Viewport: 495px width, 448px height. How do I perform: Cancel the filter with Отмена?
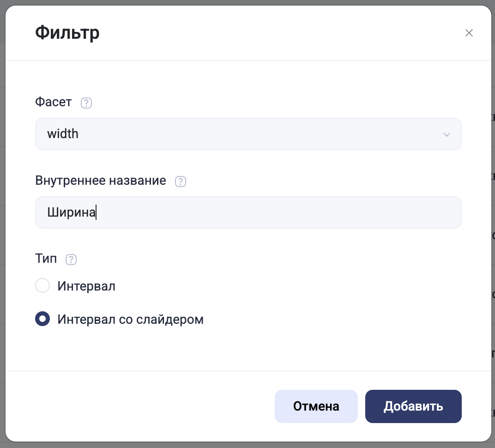click(x=316, y=406)
